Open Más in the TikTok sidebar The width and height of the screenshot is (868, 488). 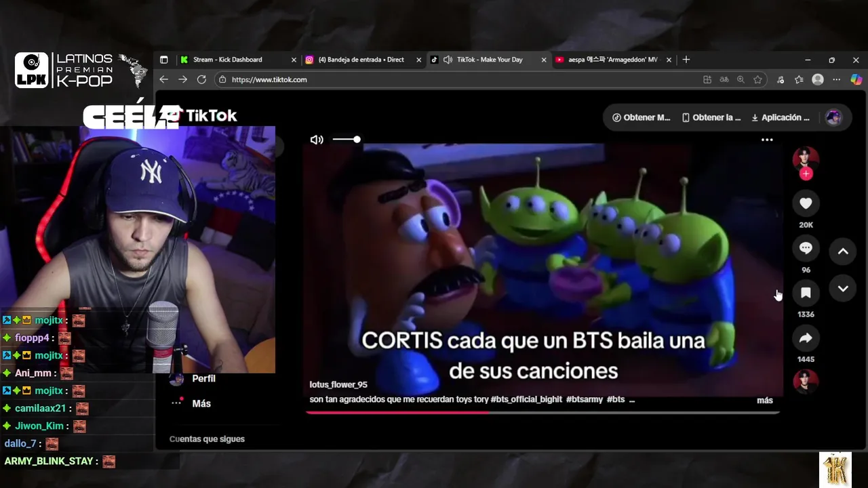201,403
